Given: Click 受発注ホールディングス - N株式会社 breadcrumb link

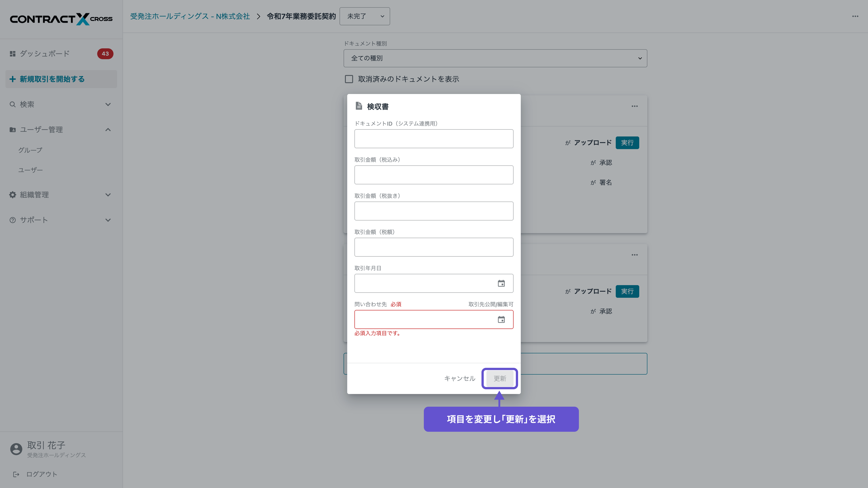Looking at the screenshot, I should [190, 16].
